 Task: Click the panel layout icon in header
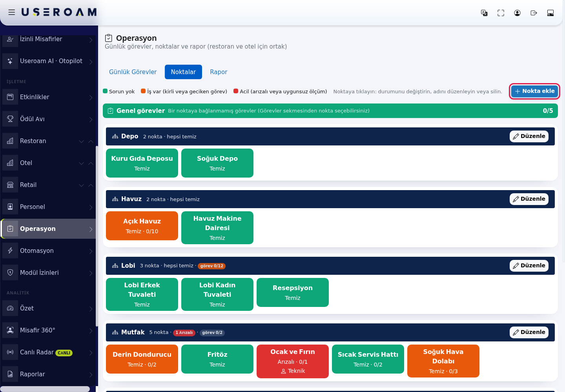[x=550, y=13]
